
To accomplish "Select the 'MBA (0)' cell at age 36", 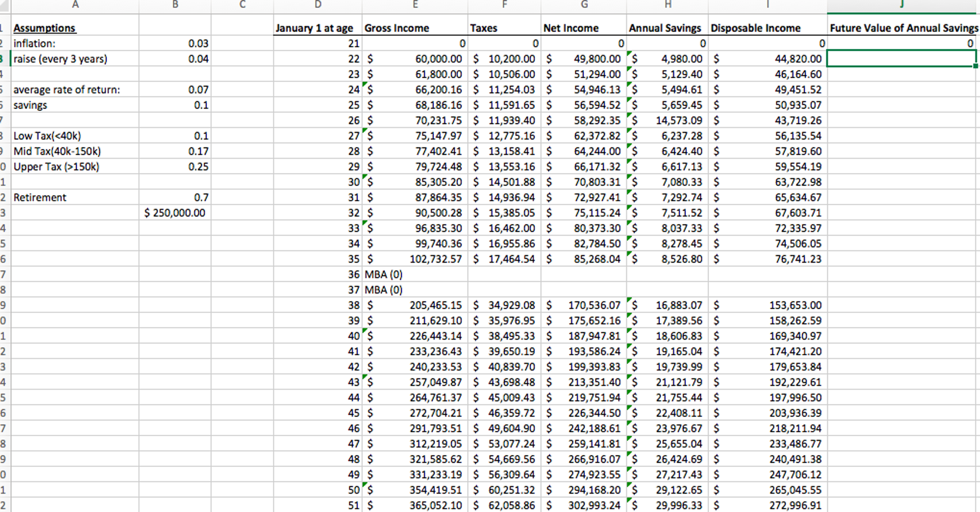I will tap(415, 274).
